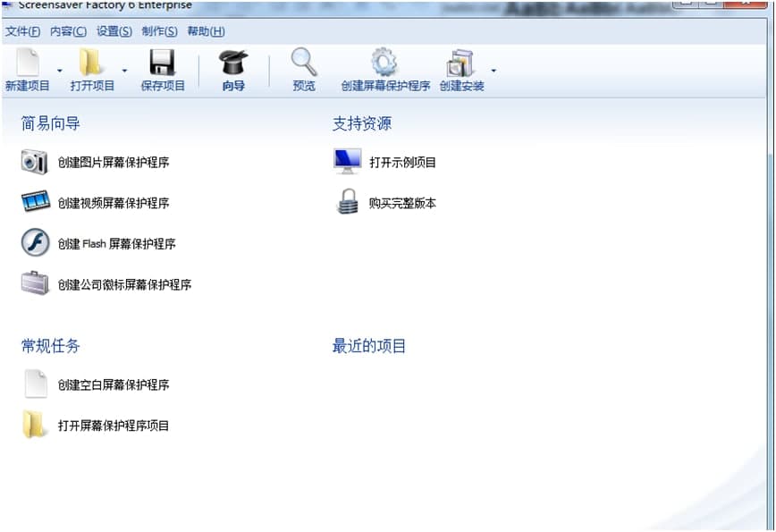
Task: Open the Wizard (向导) magic hat tool
Action: coord(233,67)
